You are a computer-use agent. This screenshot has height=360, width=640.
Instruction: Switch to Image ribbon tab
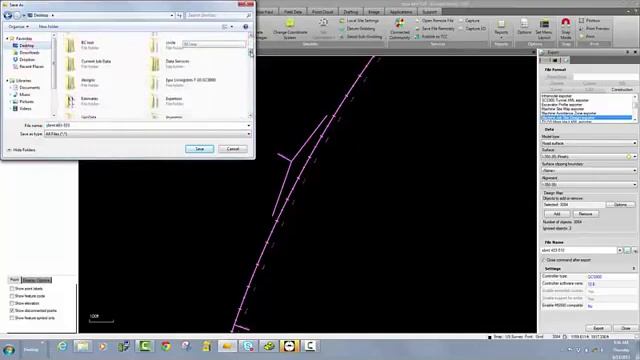pos(373,12)
